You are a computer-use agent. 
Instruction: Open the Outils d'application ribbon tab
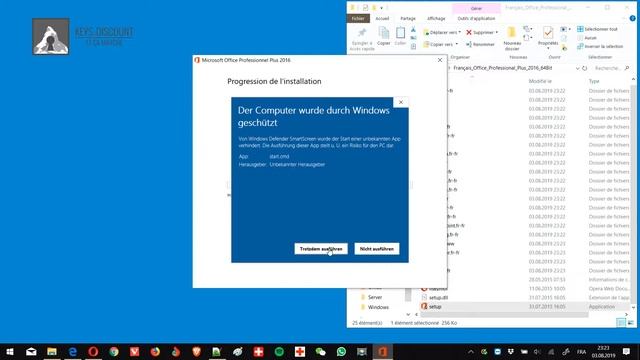coord(476,18)
